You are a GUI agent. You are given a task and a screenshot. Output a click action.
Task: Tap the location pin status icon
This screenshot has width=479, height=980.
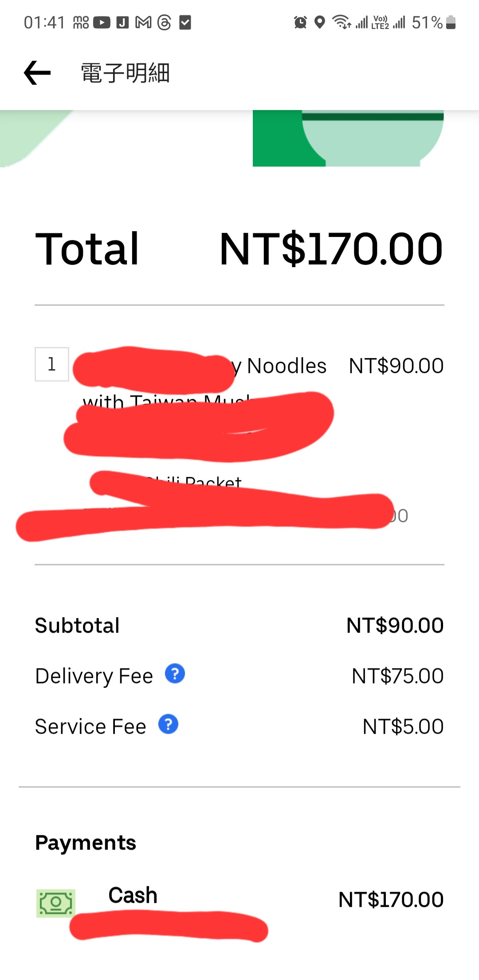pyautogui.click(x=319, y=22)
